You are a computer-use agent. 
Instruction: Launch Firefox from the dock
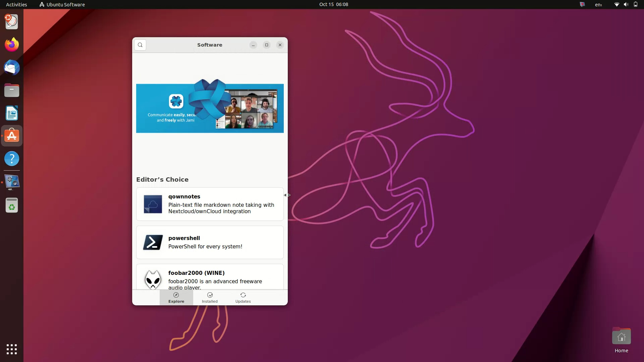click(x=11, y=44)
